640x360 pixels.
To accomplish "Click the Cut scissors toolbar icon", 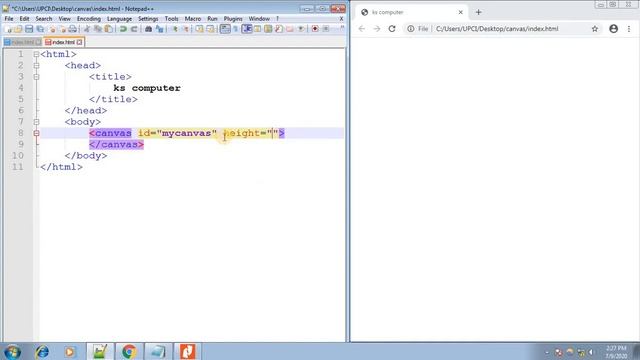I will (87, 29).
